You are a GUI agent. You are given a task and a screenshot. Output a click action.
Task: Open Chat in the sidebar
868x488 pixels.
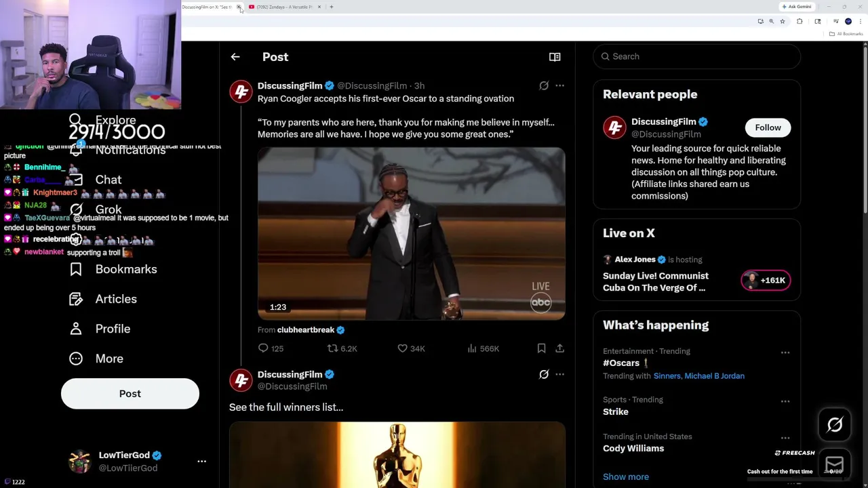pyautogui.click(x=96, y=180)
